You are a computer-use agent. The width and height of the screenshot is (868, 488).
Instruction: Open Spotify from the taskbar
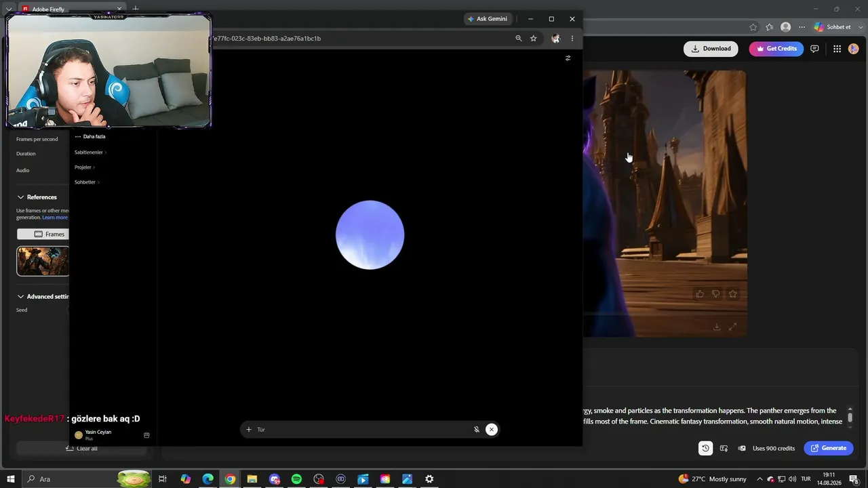[x=296, y=479]
